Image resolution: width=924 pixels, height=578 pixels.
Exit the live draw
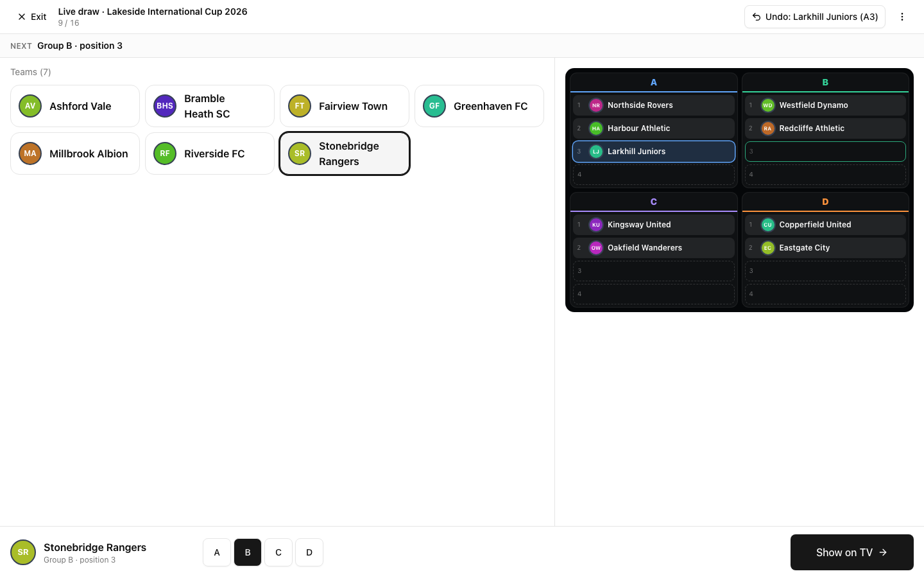pos(32,17)
